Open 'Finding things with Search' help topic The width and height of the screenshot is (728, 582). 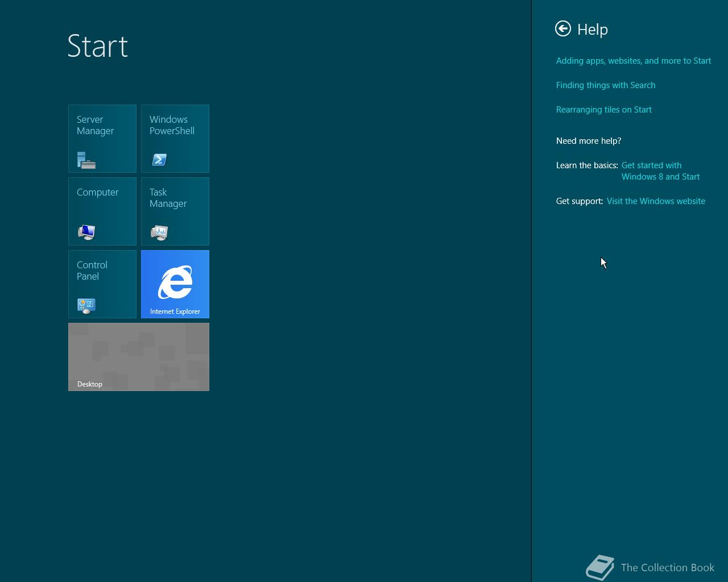click(606, 85)
